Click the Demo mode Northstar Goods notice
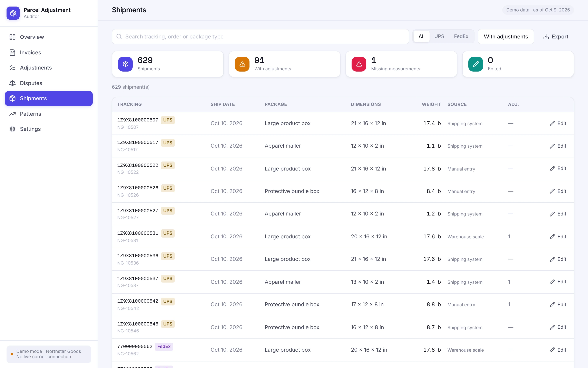 (x=49, y=354)
